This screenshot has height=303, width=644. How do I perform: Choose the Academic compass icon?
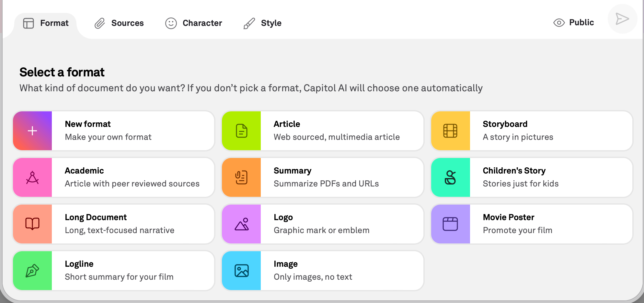(x=32, y=177)
